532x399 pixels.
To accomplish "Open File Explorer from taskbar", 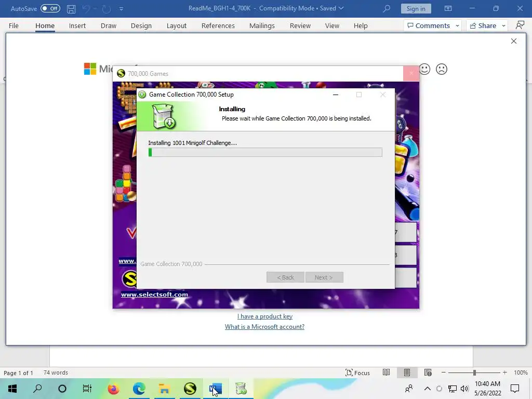I will coord(164,389).
